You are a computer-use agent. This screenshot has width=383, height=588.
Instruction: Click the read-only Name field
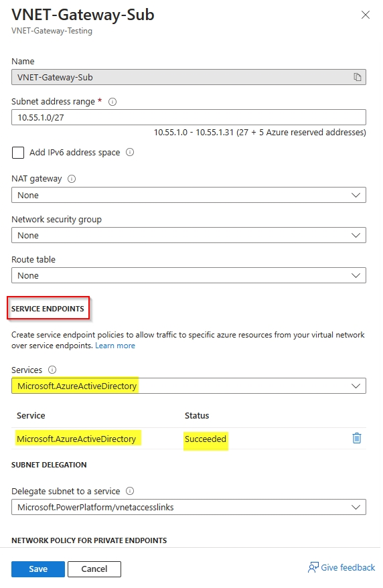[189, 77]
